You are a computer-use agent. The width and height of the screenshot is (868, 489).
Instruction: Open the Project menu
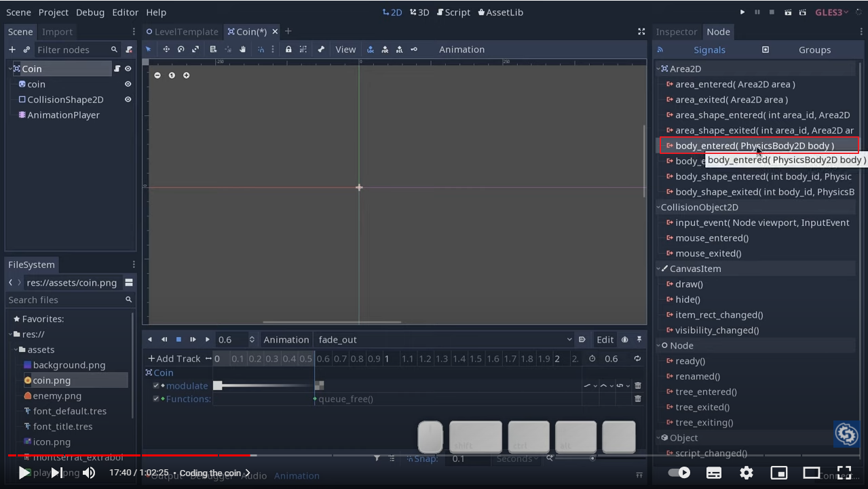54,12
